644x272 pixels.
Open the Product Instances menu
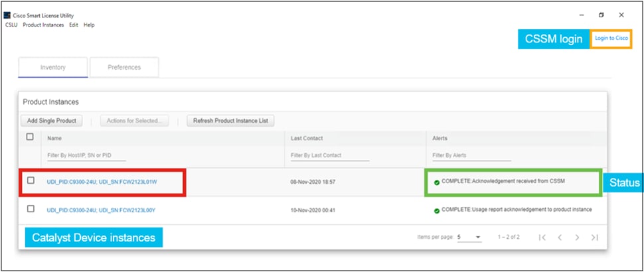(x=44, y=25)
